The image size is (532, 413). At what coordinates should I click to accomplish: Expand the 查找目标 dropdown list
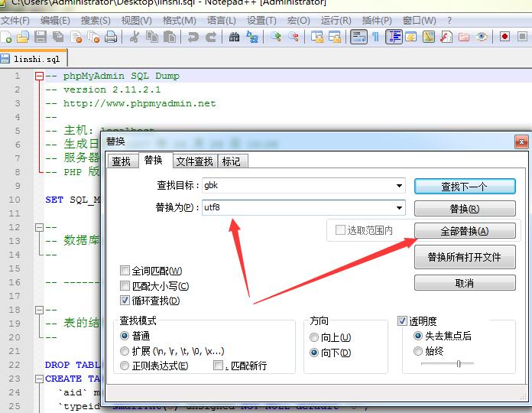(399, 186)
